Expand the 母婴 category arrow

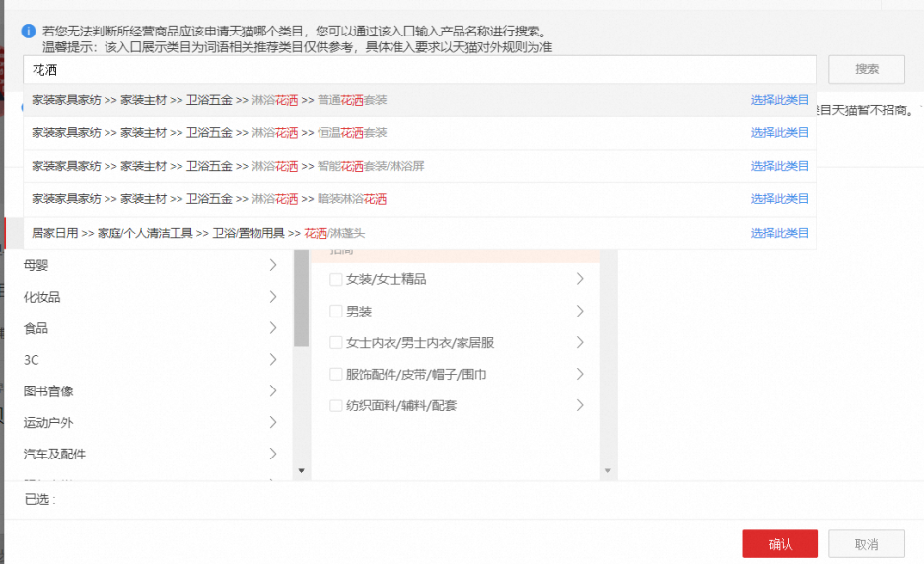pos(273,265)
